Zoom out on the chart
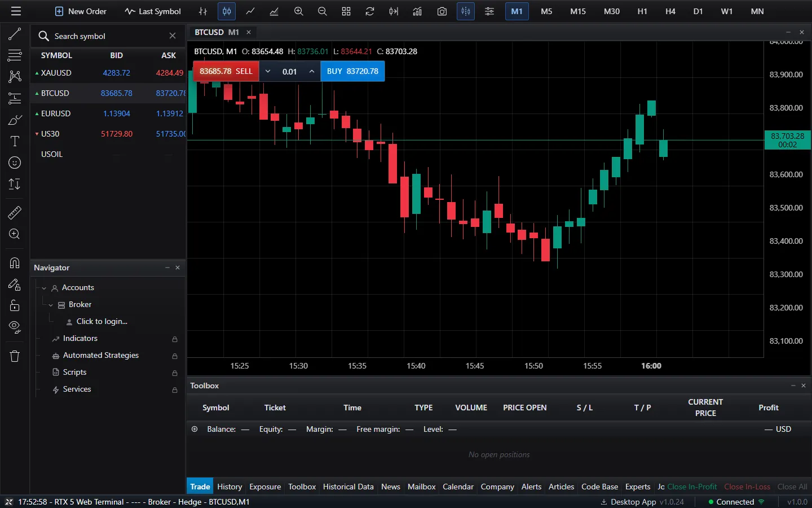The height and width of the screenshot is (508, 812). 323,11
